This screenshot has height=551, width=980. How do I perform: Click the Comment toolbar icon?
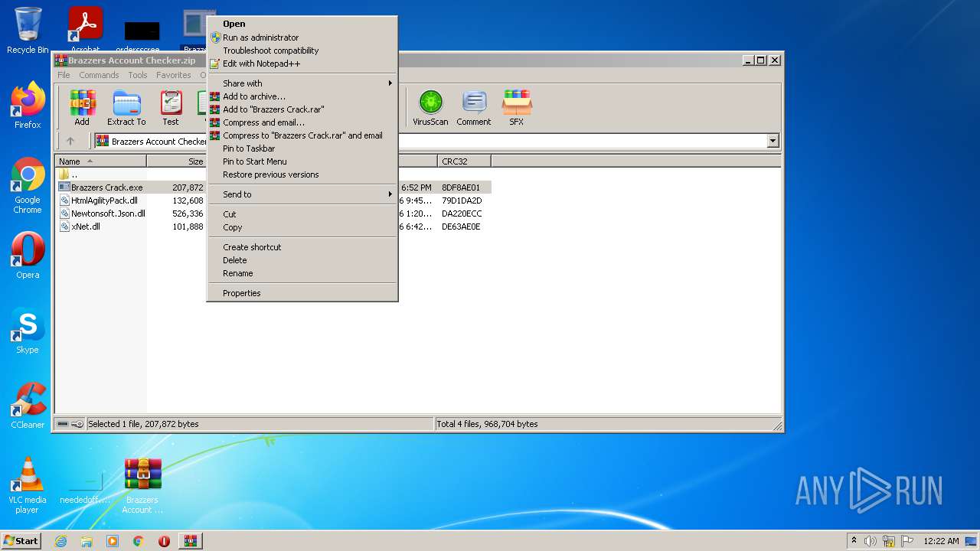tap(474, 108)
